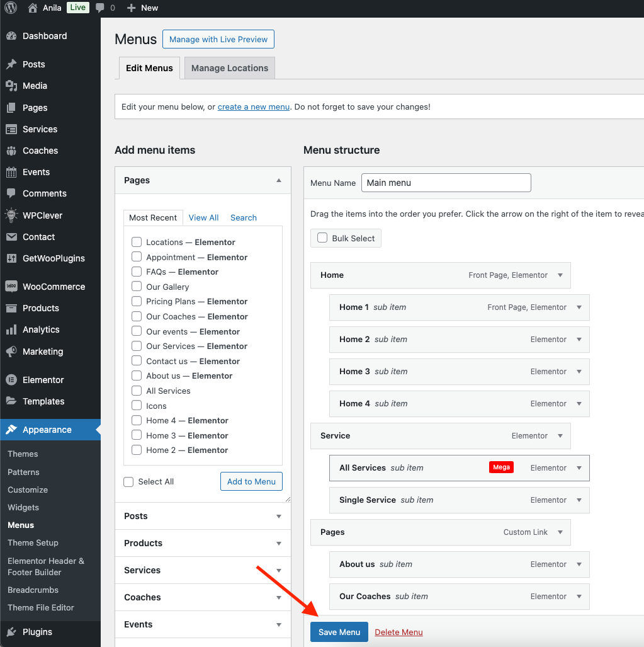
Task: Expand the Home 1 sub item arrow
Action: tap(579, 307)
